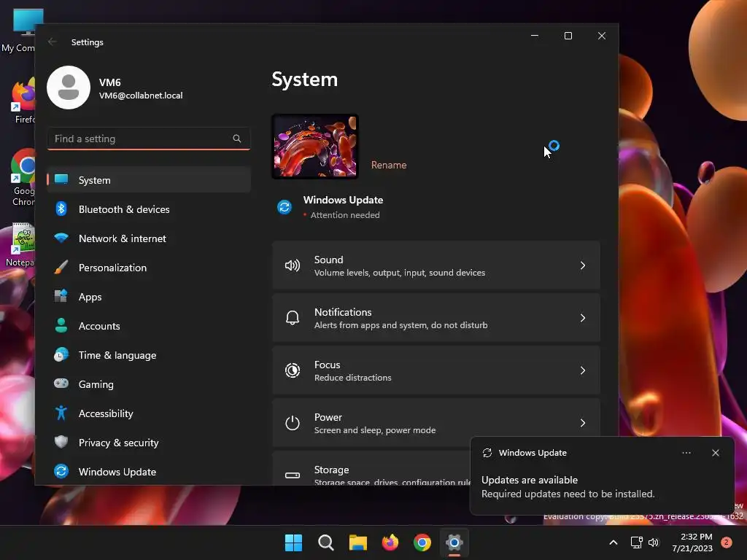Open Notifications settings
The width and height of the screenshot is (747, 560).
click(436, 318)
